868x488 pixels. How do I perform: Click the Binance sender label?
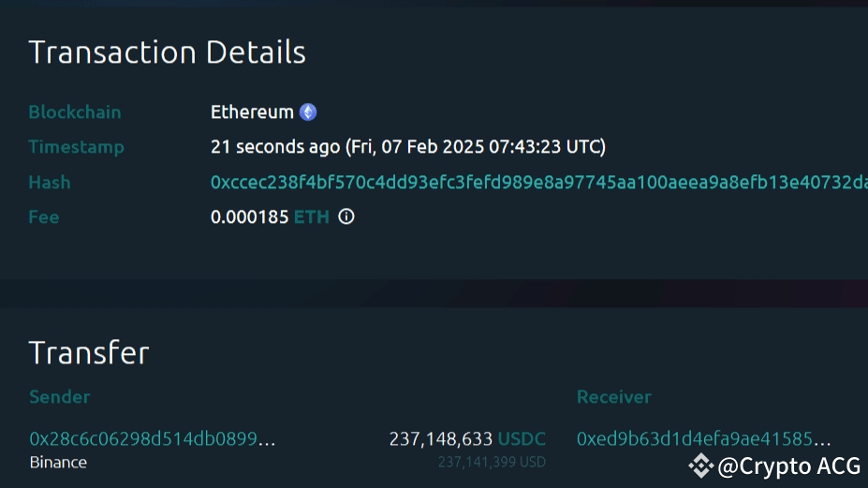coord(58,462)
